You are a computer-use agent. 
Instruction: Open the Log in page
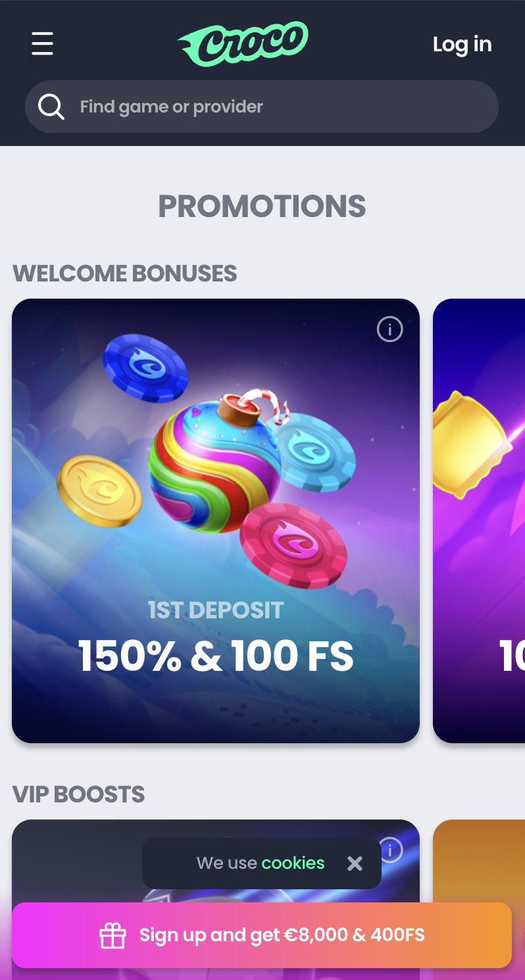point(463,44)
